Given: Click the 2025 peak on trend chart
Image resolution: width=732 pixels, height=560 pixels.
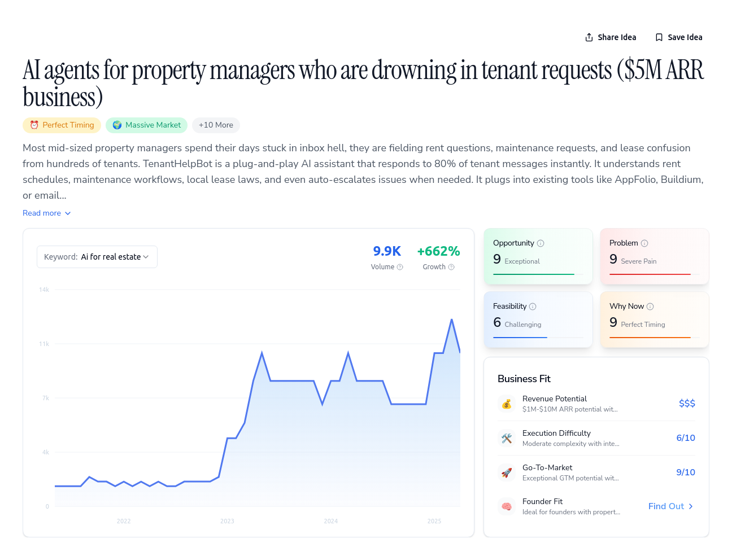Looking at the screenshot, I should click(452, 320).
